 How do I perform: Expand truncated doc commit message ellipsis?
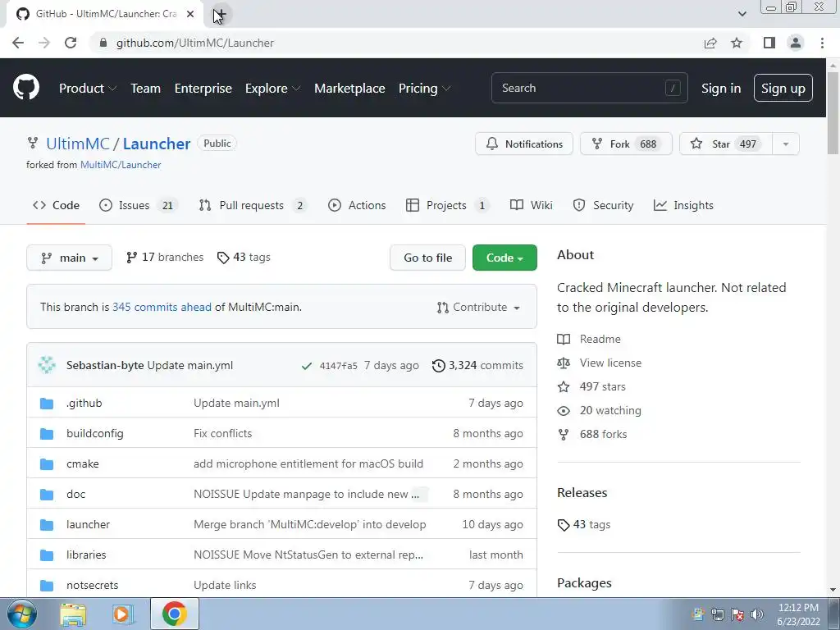click(419, 494)
